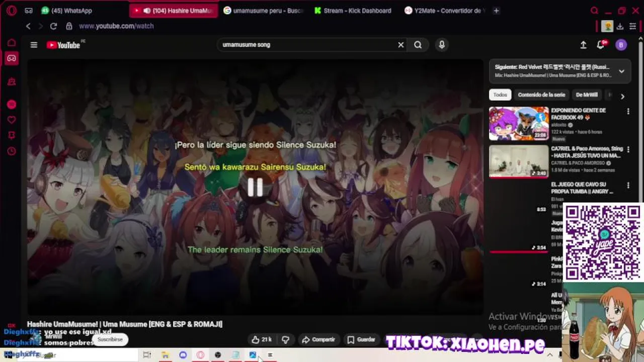Screen dimensions: 644x362
Task: Switch to the umamusume peru Google tab
Action: point(263,11)
